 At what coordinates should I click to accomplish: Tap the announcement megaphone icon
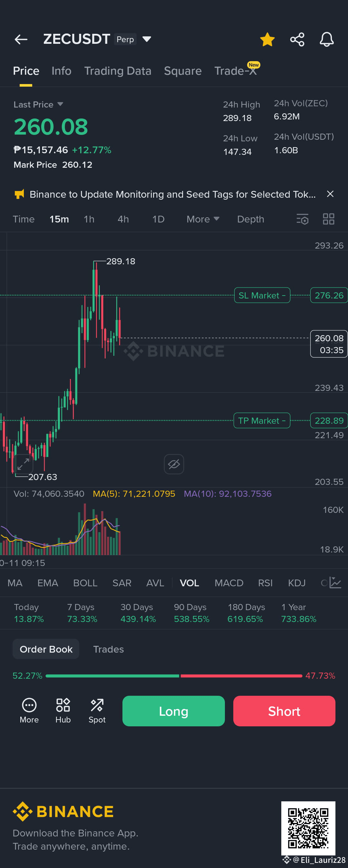coord(19,194)
